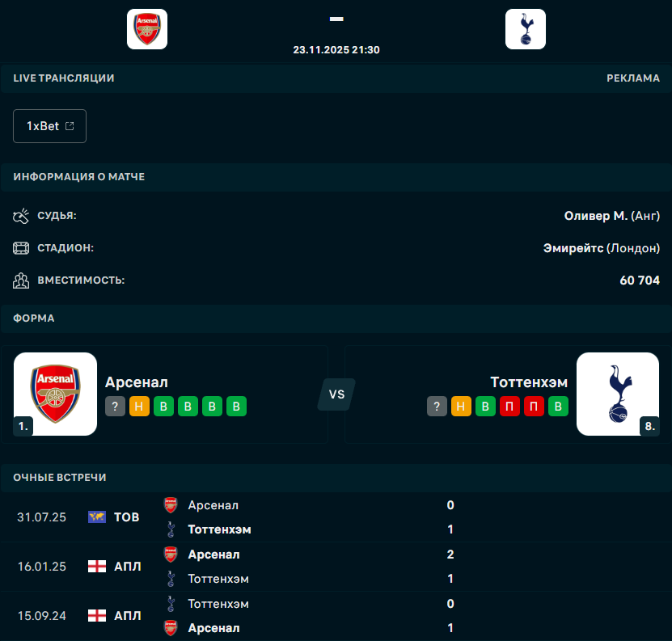Click the England flag in 16.01.25 row
672x641 pixels.
tap(97, 567)
